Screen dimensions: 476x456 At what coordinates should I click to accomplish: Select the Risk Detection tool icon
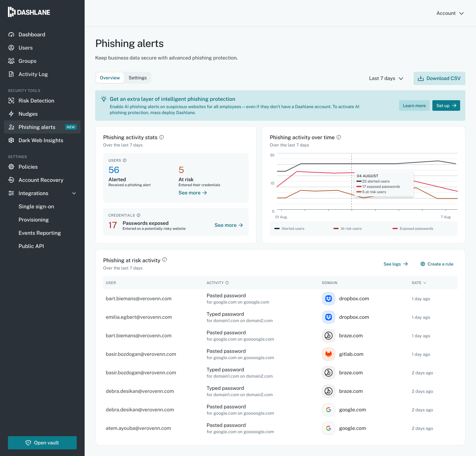pyautogui.click(x=11, y=101)
